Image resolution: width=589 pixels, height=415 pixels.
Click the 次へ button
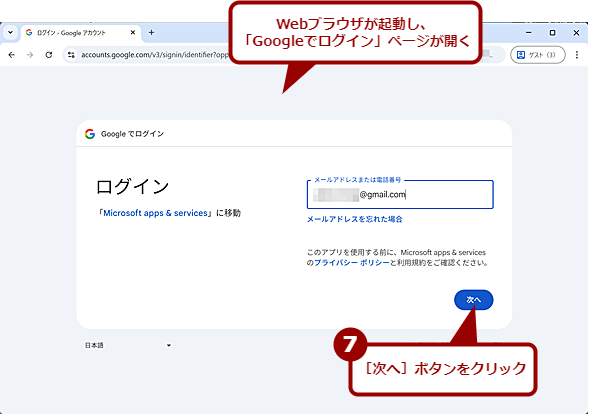click(473, 300)
